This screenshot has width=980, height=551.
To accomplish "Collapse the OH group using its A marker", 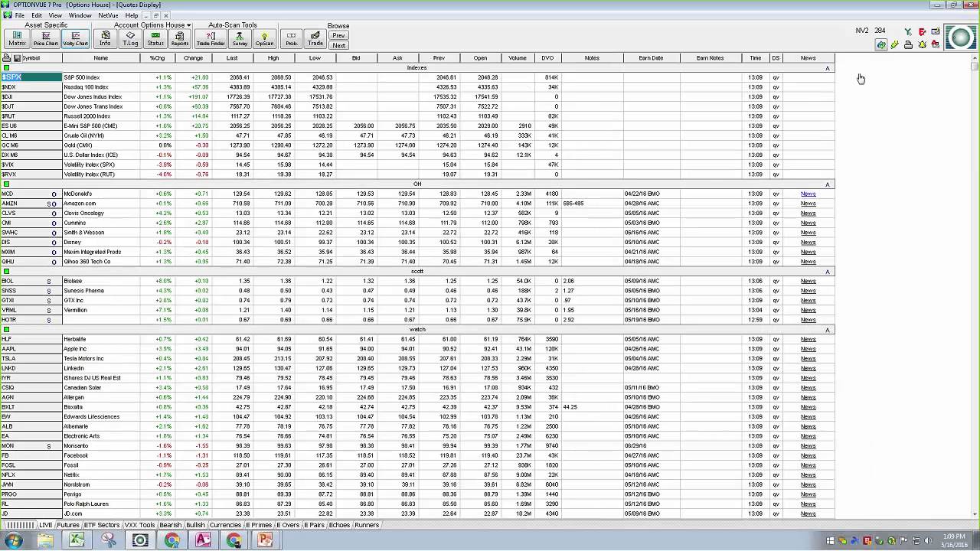I will (x=827, y=185).
